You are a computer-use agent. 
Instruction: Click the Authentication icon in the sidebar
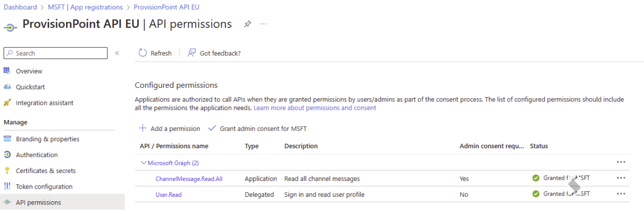click(x=7, y=154)
